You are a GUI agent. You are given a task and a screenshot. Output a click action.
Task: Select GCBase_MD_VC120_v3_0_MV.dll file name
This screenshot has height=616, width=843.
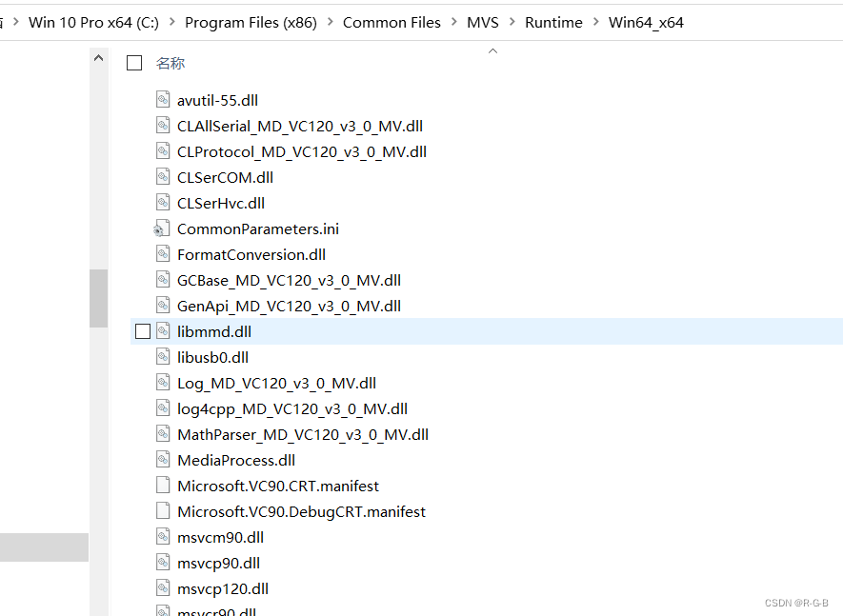coord(289,281)
